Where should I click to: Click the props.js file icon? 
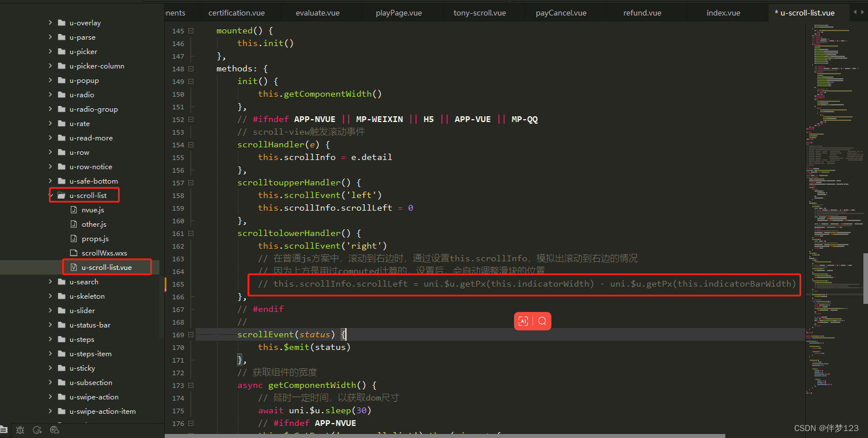(x=74, y=238)
